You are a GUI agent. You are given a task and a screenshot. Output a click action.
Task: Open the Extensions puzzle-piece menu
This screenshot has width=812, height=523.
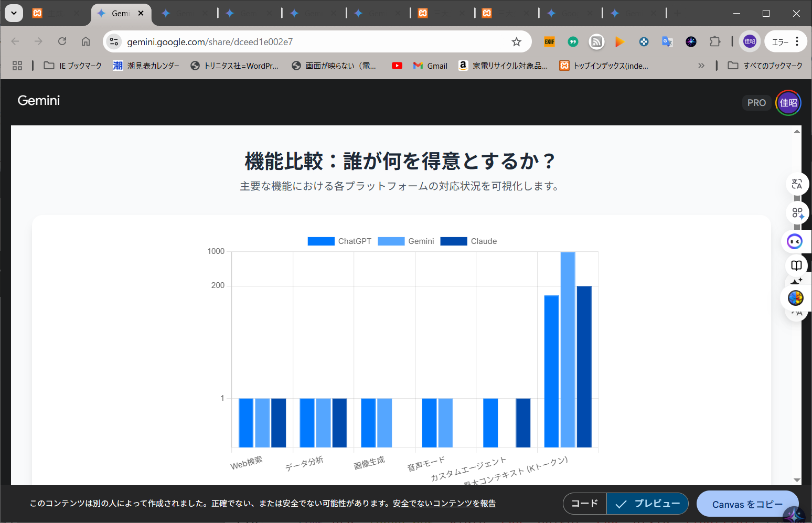(715, 42)
